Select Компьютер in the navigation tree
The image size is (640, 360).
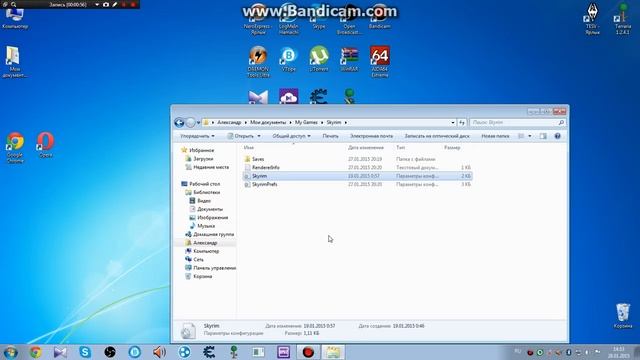(x=206, y=251)
